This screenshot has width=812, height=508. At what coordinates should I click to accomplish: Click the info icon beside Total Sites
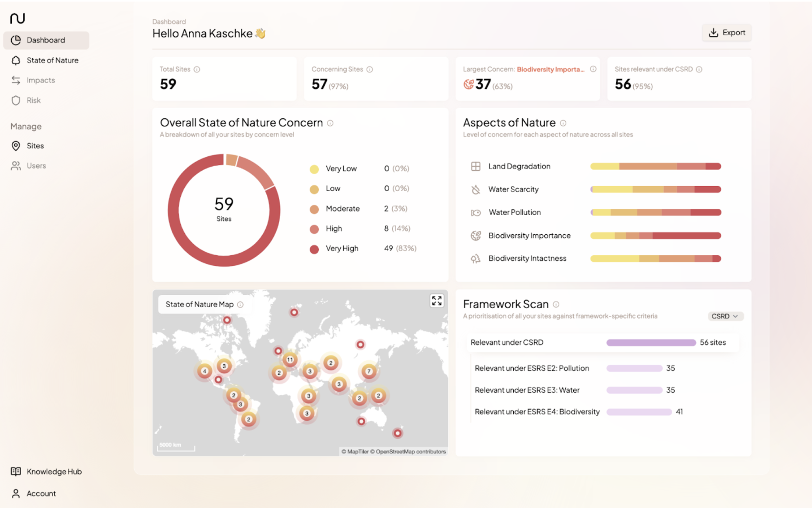197,69
